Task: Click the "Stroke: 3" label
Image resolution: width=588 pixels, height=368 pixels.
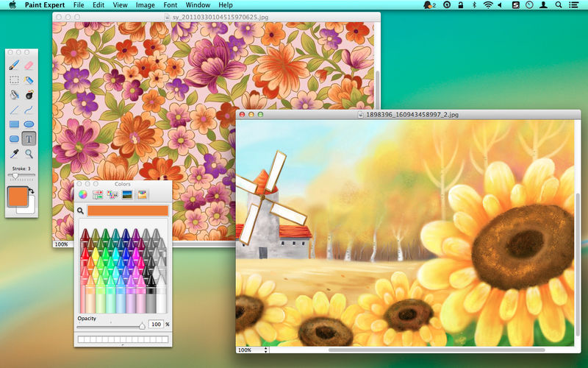Action: click(21, 169)
